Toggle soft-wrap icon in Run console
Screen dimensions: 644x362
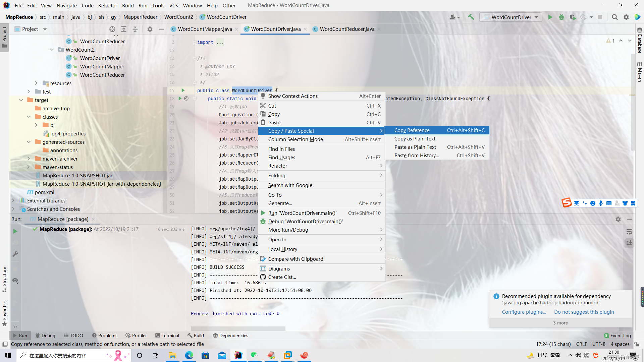tap(629, 232)
